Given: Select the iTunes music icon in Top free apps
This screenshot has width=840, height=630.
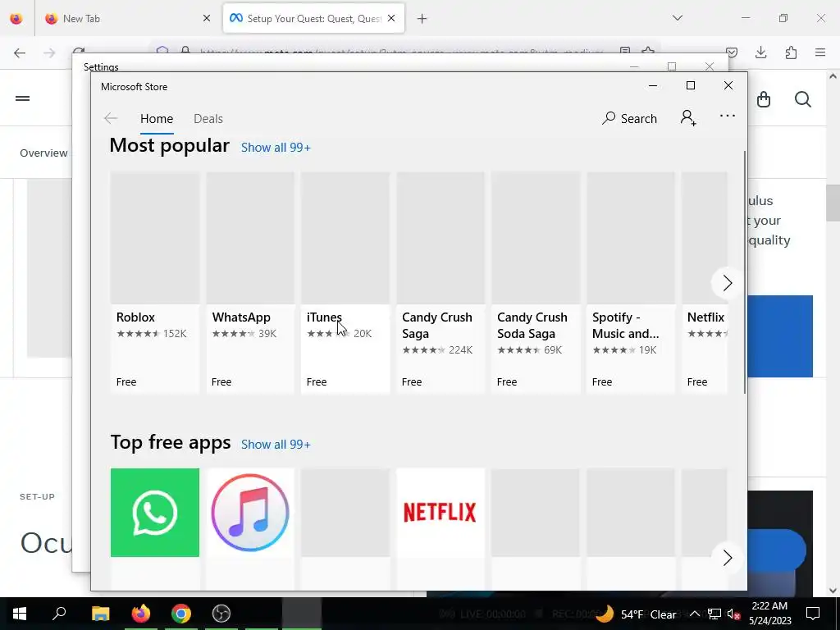Looking at the screenshot, I should [250, 513].
